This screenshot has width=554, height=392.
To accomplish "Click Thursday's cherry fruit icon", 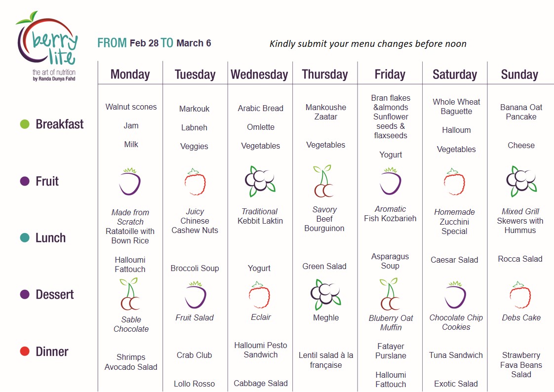I will [323, 181].
